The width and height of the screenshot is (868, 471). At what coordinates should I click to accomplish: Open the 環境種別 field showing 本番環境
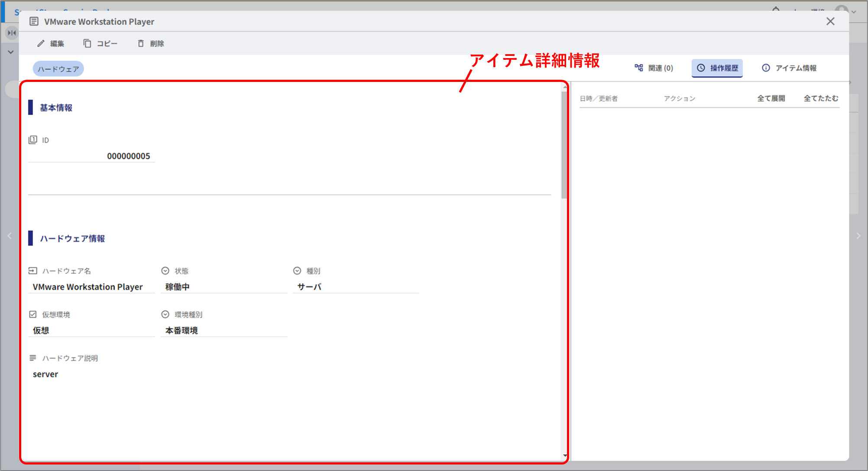pyautogui.click(x=224, y=330)
